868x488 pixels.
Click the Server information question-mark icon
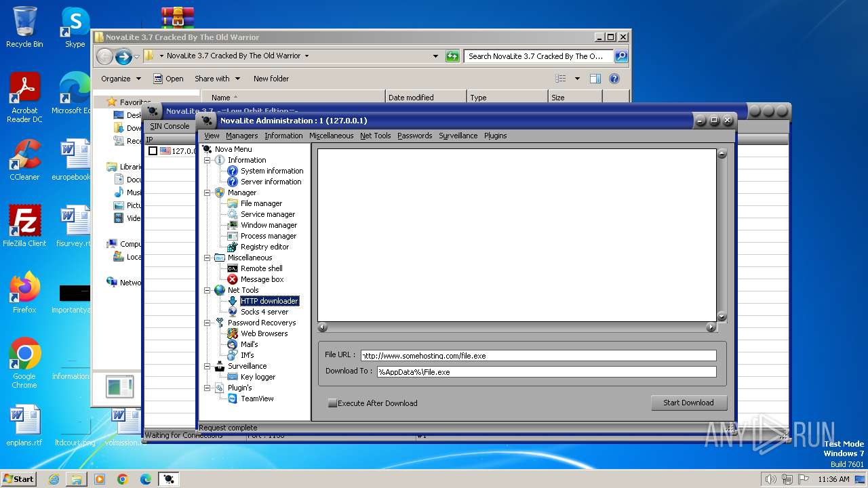pyautogui.click(x=233, y=182)
